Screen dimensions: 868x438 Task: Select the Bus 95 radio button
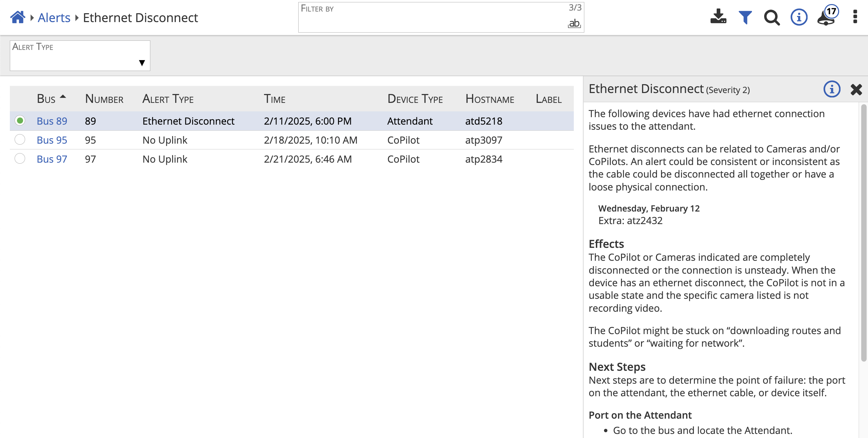(x=20, y=140)
